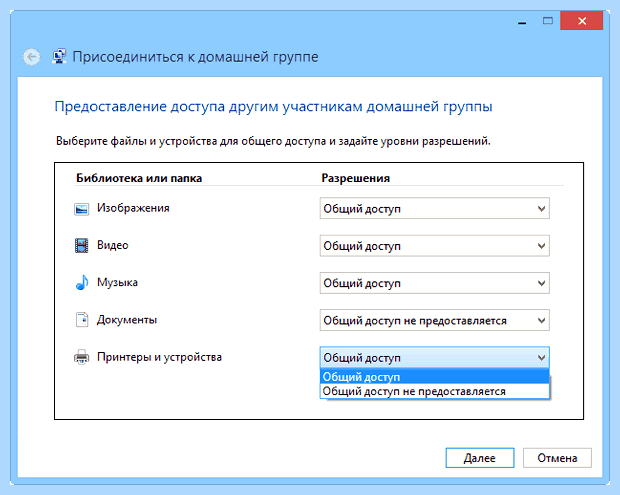Click the 'Выберите файлы и устройства' instruction text

[273, 141]
